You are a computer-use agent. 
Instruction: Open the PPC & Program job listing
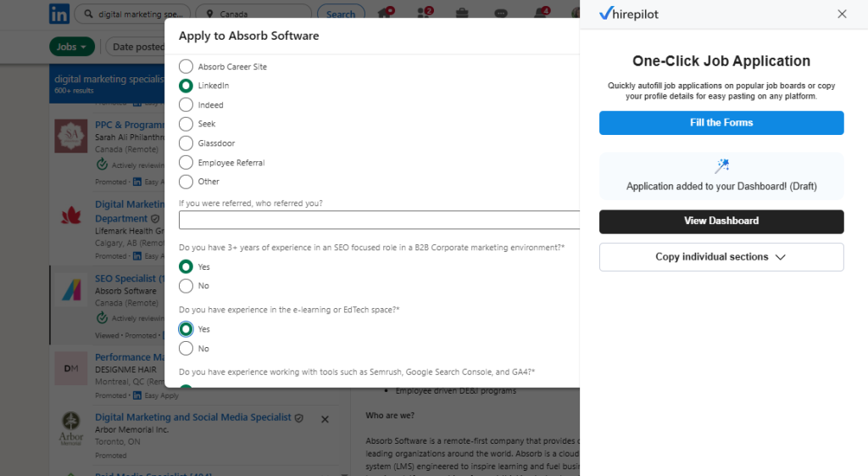tap(130, 125)
